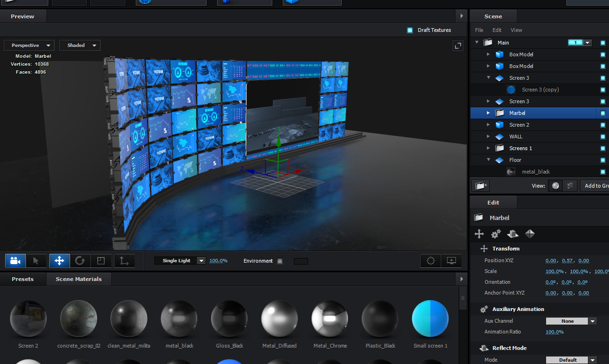This screenshot has width=609, height=364.
Task: Enable the Environment checkbox
Action: (x=280, y=261)
